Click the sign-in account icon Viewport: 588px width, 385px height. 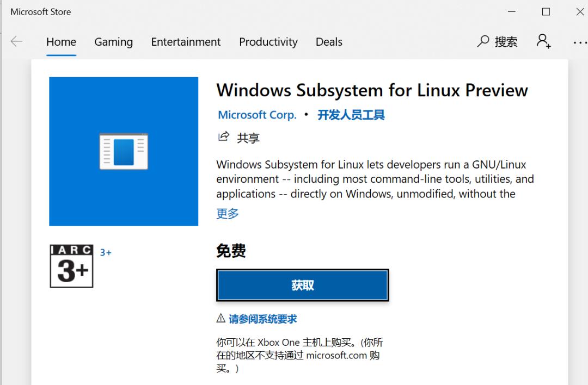point(543,41)
